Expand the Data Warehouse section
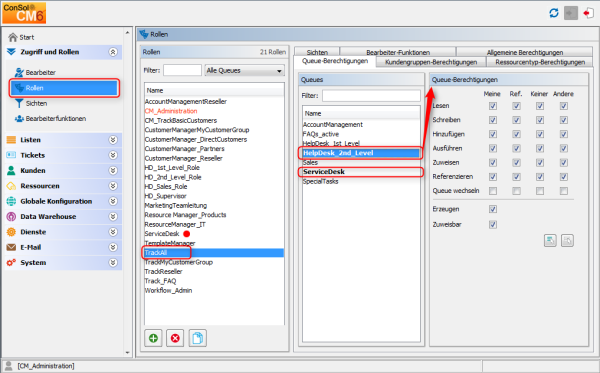The image size is (600, 373). (x=113, y=217)
